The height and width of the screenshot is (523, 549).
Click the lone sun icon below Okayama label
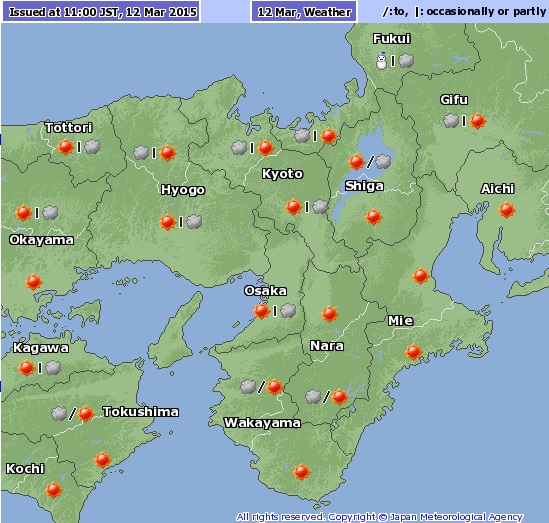(x=34, y=282)
